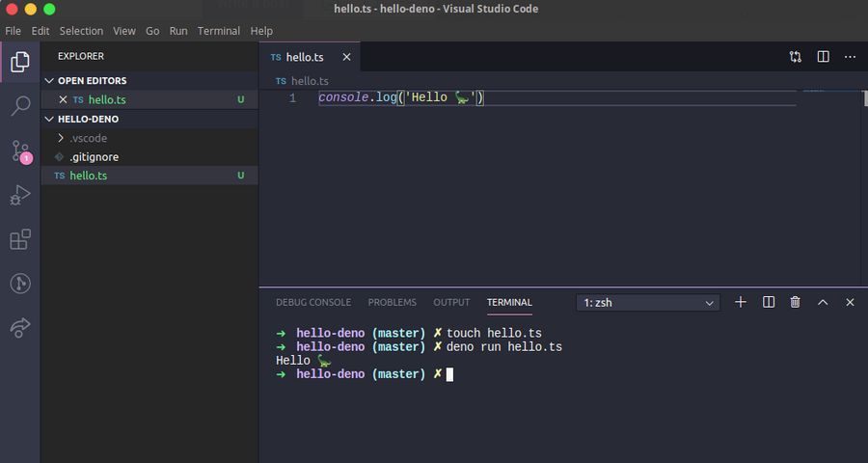
Task: Open the Extensions view
Action: pos(20,239)
